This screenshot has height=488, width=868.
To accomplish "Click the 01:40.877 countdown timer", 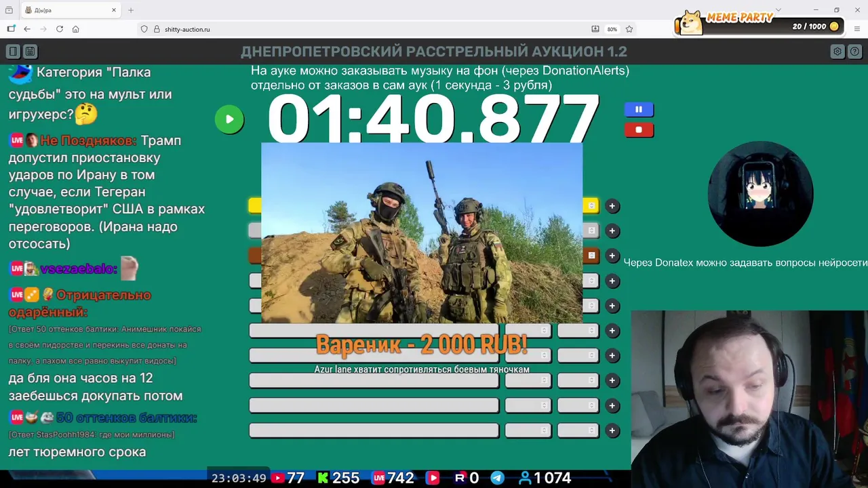I will [x=433, y=119].
